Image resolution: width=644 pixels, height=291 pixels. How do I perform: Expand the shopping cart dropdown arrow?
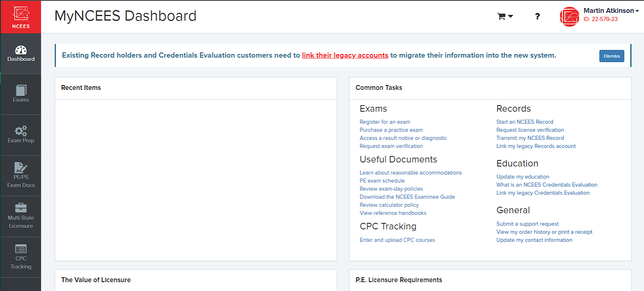click(510, 17)
